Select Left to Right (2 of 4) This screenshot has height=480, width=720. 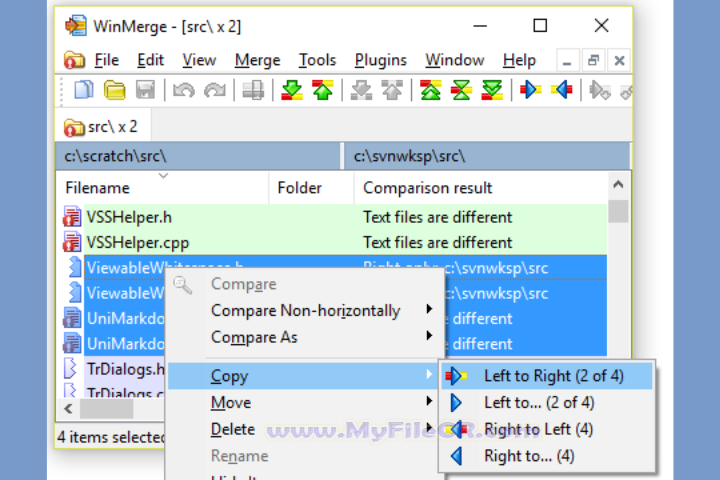click(x=547, y=376)
